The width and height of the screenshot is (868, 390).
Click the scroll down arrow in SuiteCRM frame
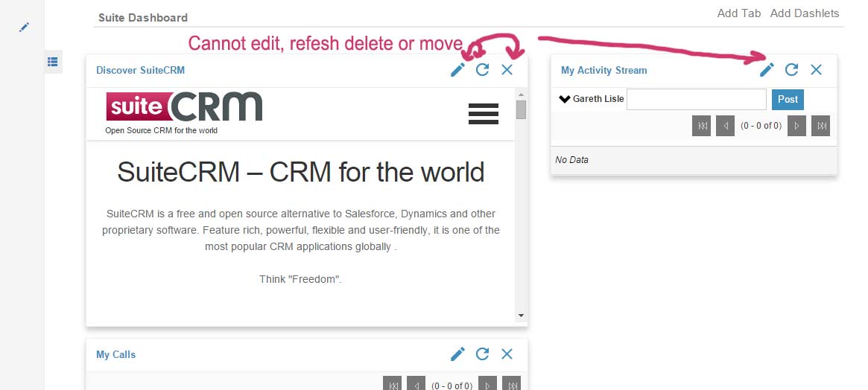521,316
